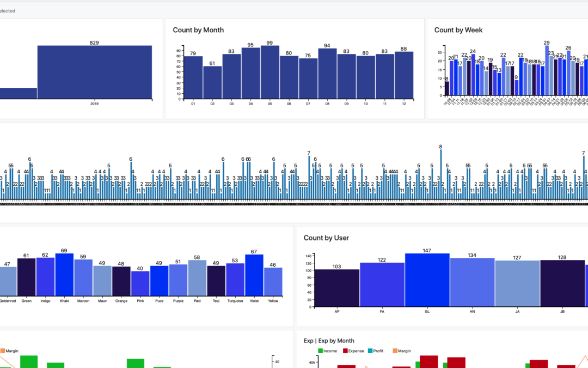The image size is (588, 368).
Task: Click the Count by User chart title
Action: (326, 238)
